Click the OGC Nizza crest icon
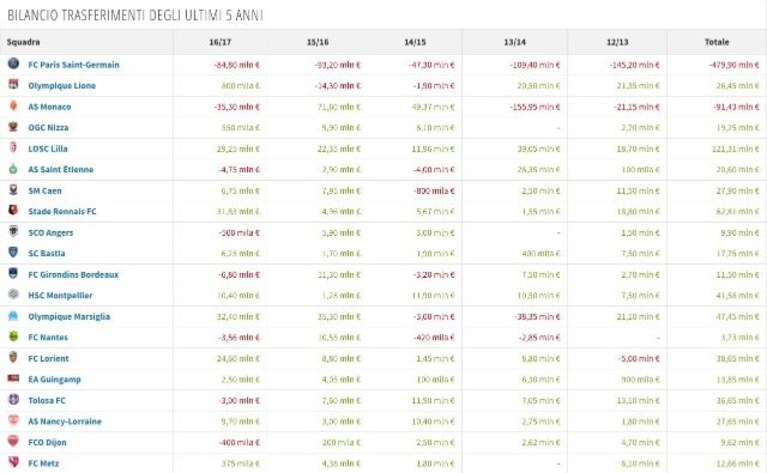The width and height of the screenshot is (767, 473). tap(13, 127)
